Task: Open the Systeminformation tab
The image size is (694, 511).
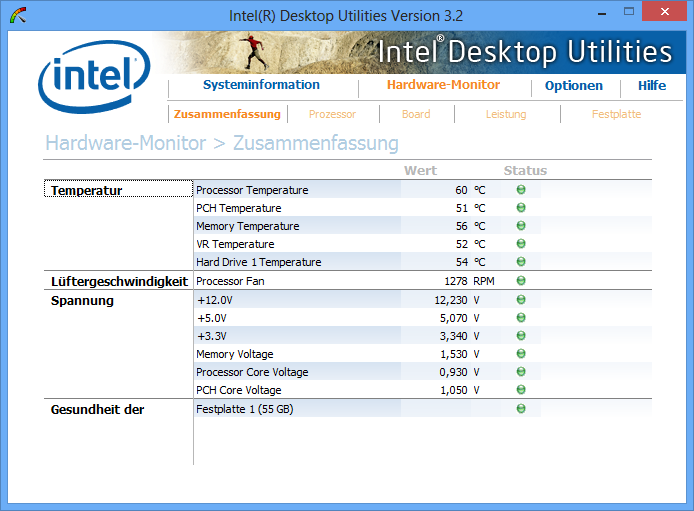Action: coord(261,85)
